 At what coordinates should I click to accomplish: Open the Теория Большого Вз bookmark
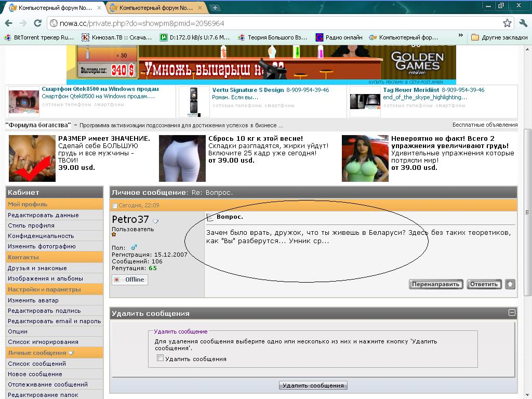point(272,37)
